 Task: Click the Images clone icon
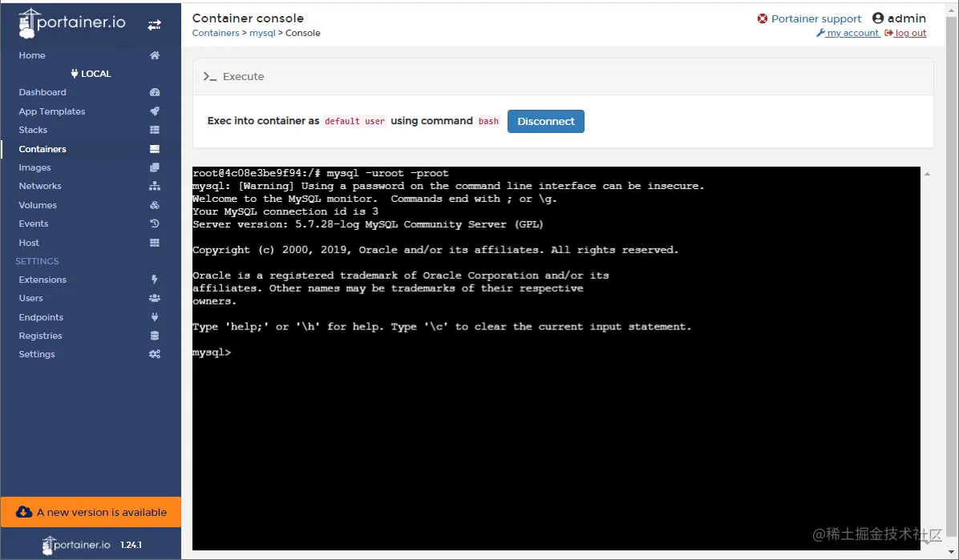click(x=155, y=167)
